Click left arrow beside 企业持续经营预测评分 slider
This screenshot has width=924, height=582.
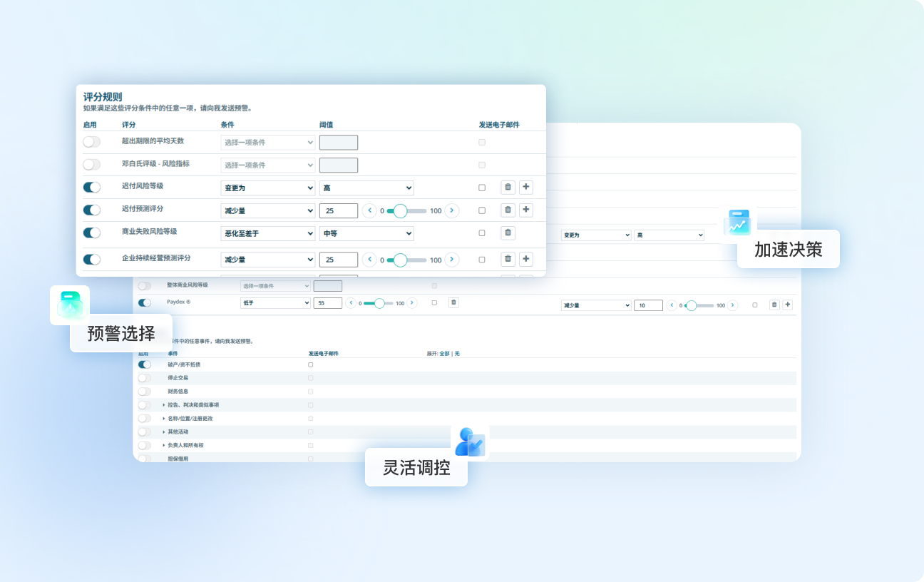[x=369, y=260]
